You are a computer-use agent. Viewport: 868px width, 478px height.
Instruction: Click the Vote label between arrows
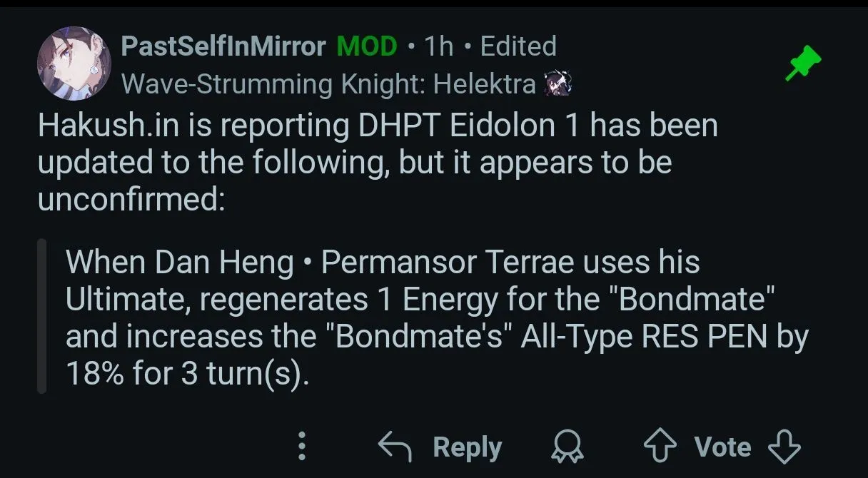click(722, 447)
